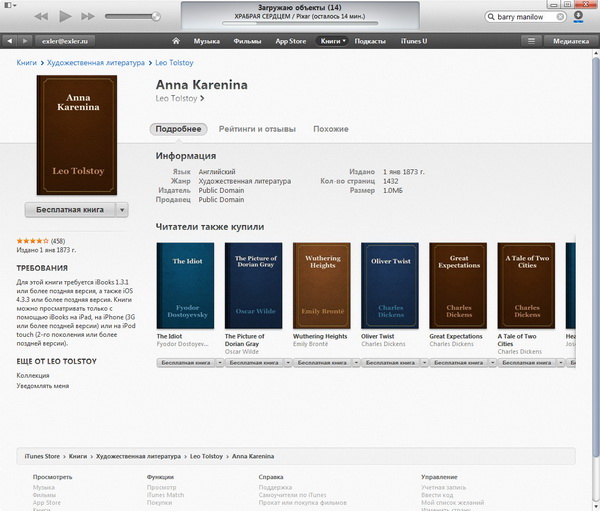This screenshot has width=600, height=511.
Task: Click the search field containing barry manilow
Action: (530, 17)
